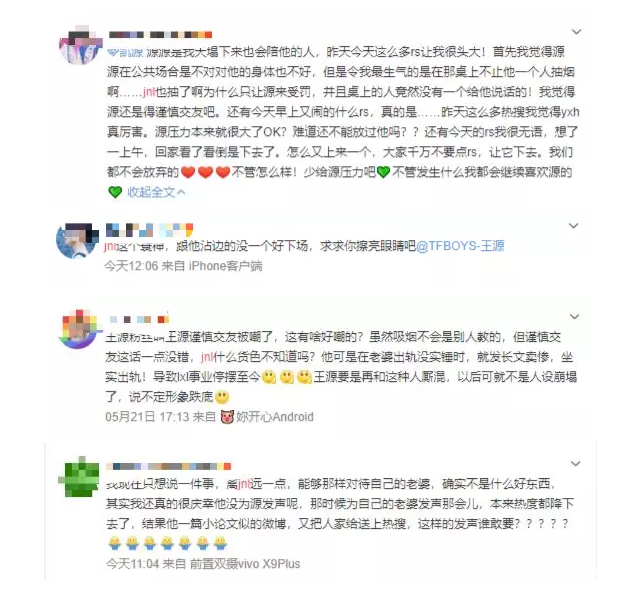Click the first post's blurred username
Screen dimensions: 628x590
tap(160, 35)
